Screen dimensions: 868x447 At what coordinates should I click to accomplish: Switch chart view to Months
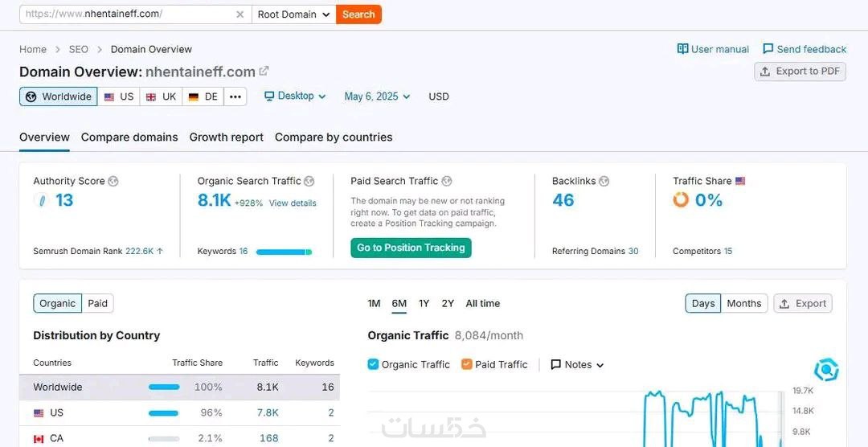(743, 303)
